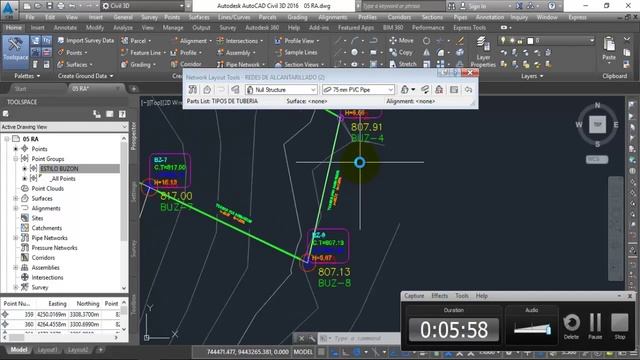
Task: Expand the Surfaces tree node
Action: pyautogui.click(x=16, y=198)
